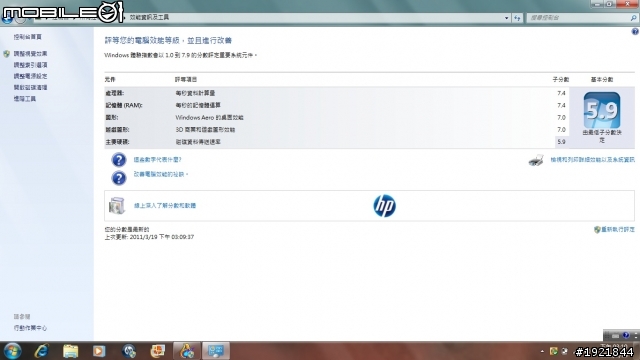Click the Windows Aero graphics subscore 7.0

click(561, 118)
